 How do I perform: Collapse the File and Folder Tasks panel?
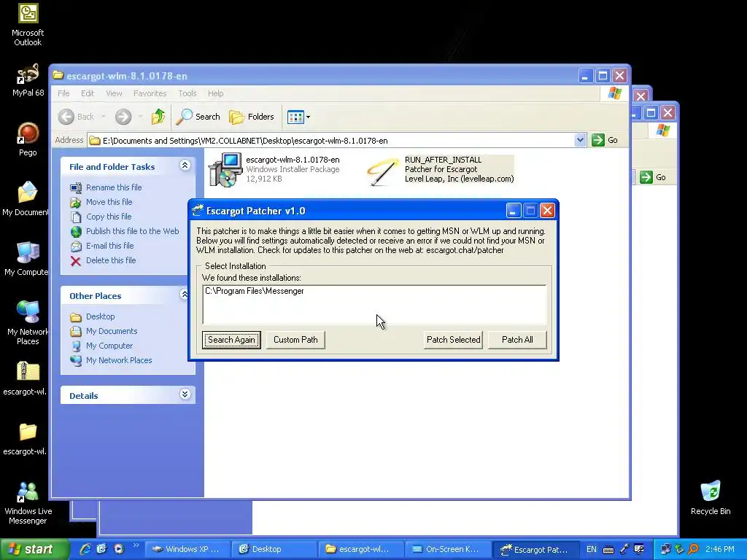pos(185,166)
